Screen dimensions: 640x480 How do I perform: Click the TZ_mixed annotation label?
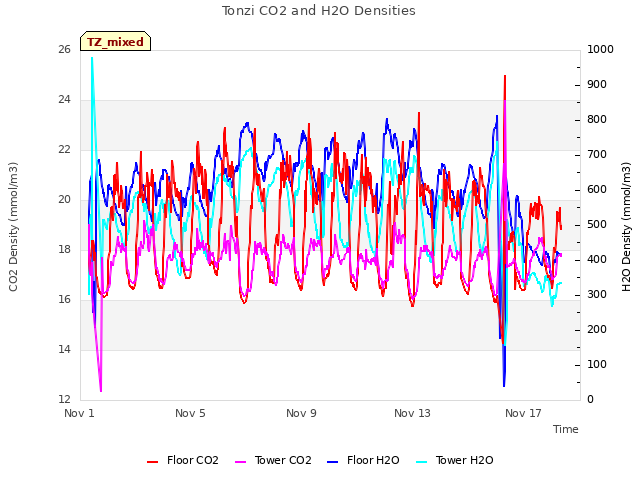coord(116,42)
